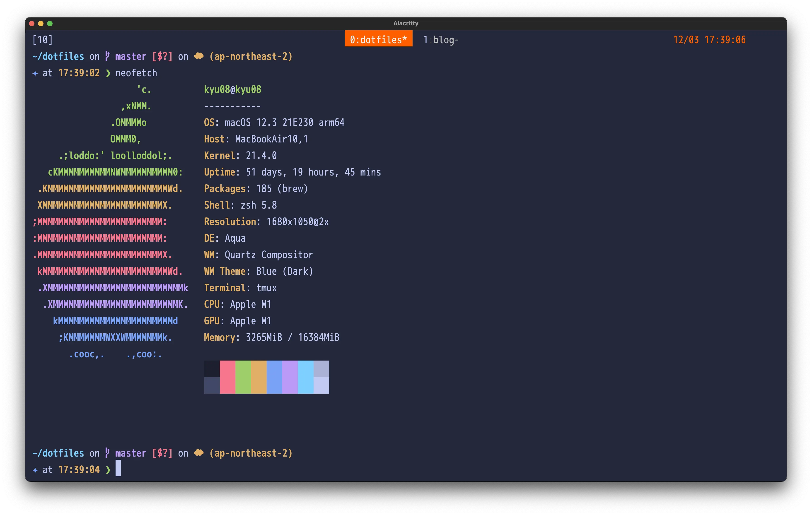Click the neofetch command text
Image resolution: width=812 pixels, height=515 pixels.
point(136,73)
